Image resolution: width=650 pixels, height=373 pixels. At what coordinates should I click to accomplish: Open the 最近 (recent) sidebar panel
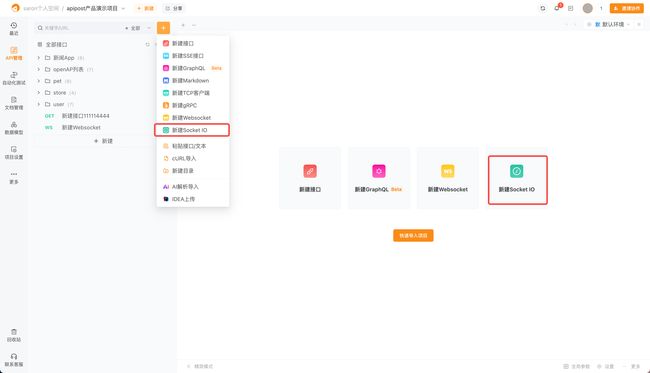pos(14,29)
